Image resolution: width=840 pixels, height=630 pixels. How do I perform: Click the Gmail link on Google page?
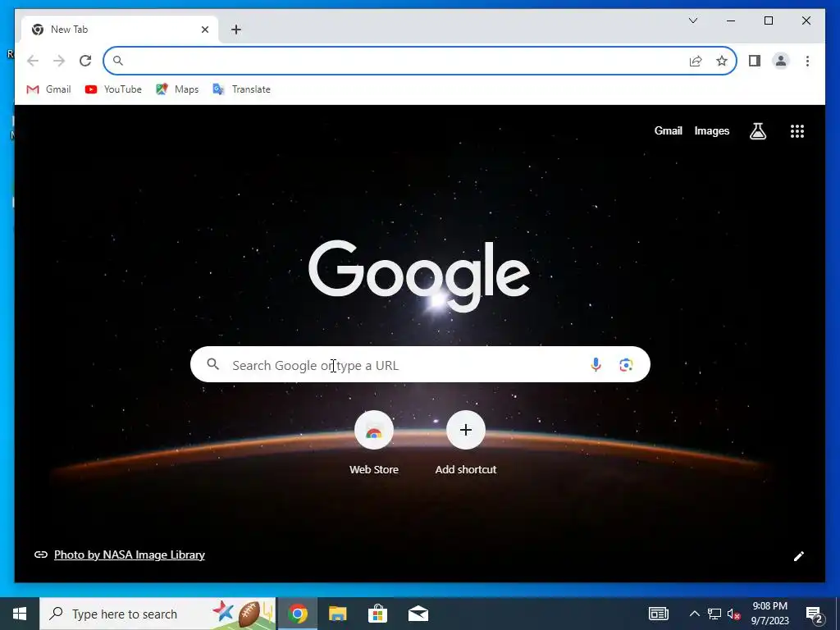pos(668,130)
